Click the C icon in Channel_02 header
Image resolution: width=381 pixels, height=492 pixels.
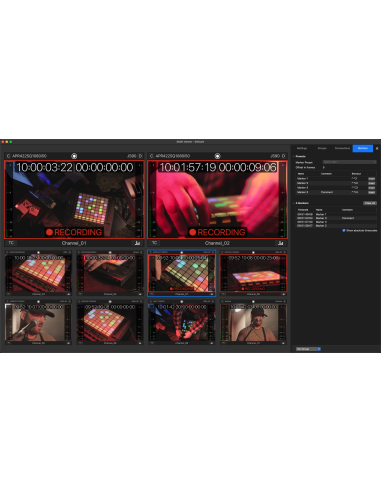click(151, 156)
